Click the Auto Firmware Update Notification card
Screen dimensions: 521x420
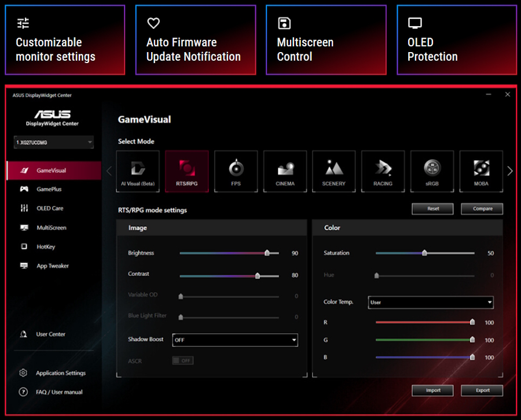point(196,40)
